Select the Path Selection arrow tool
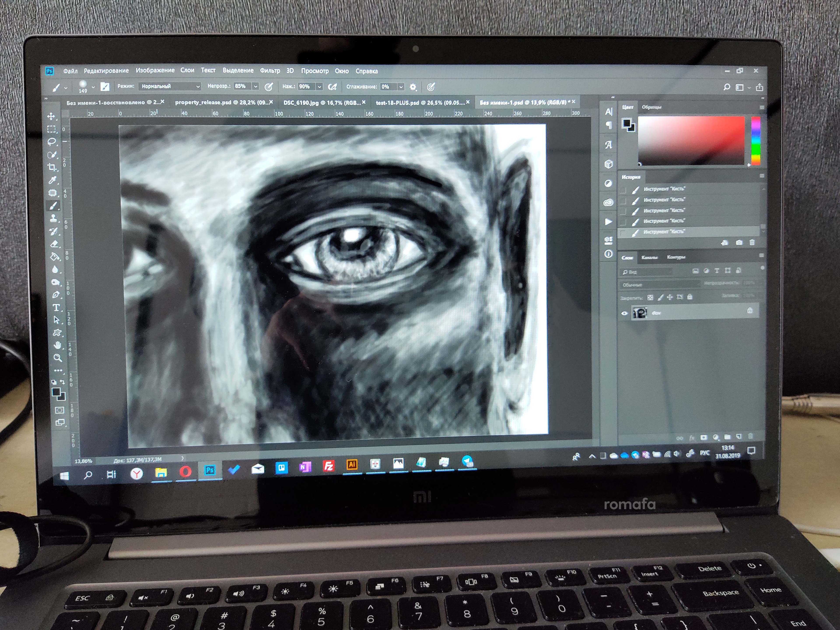The width and height of the screenshot is (840, 630). 57,320
